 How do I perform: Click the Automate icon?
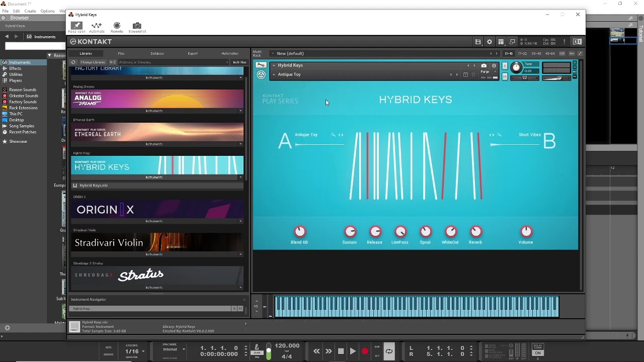click(97, 26)
